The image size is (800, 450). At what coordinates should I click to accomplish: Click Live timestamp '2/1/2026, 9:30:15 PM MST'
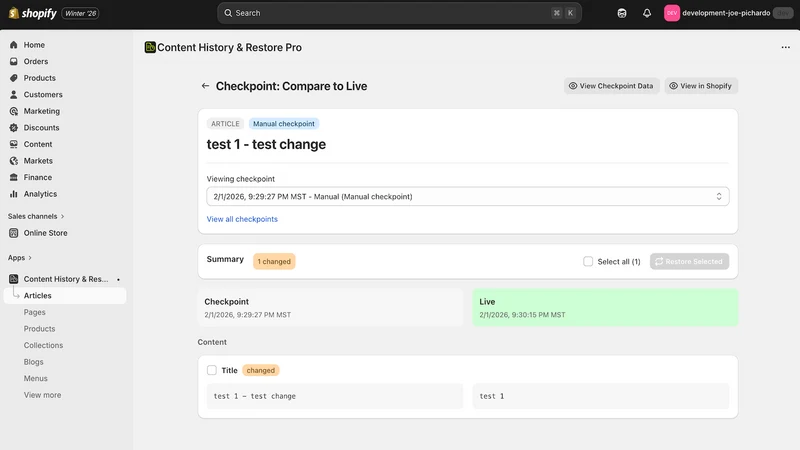click(x=522, y=315)
